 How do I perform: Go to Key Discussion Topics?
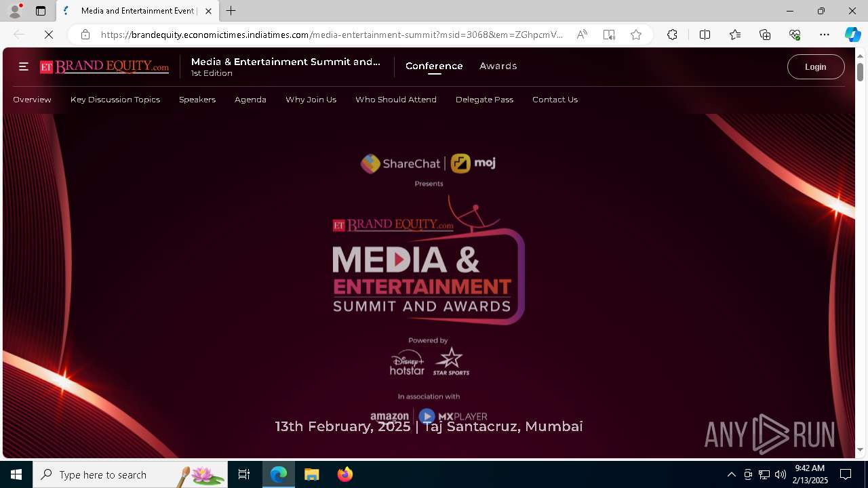point(115,100)
